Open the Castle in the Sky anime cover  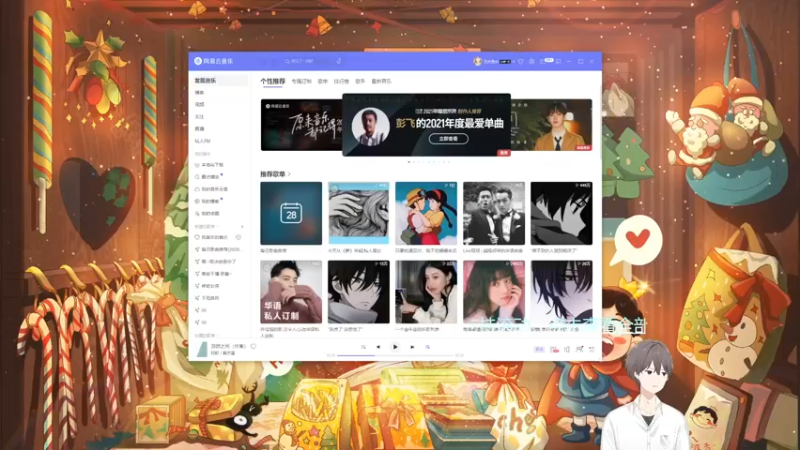pos(426,213)
